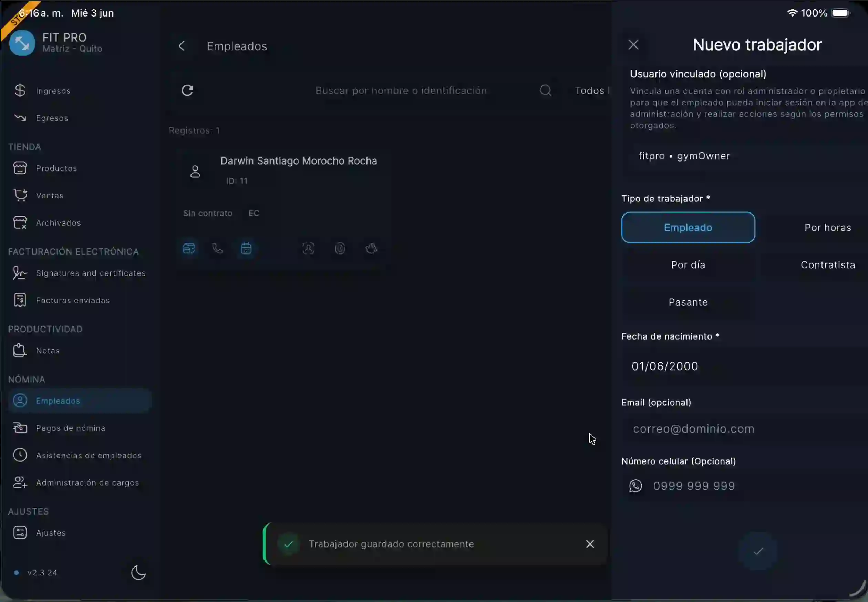
Task: Select the Empleados sidebar item
Action: [x=80, y=401]
